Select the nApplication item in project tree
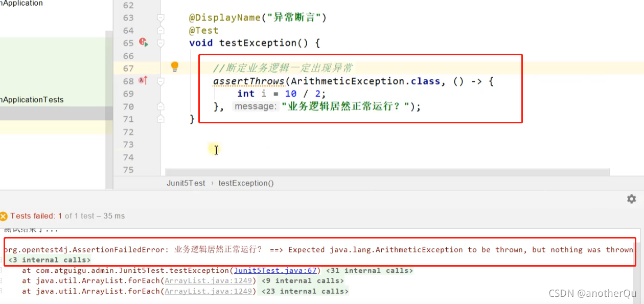Viewport: 644px width, 304px height. click(21, 4)
